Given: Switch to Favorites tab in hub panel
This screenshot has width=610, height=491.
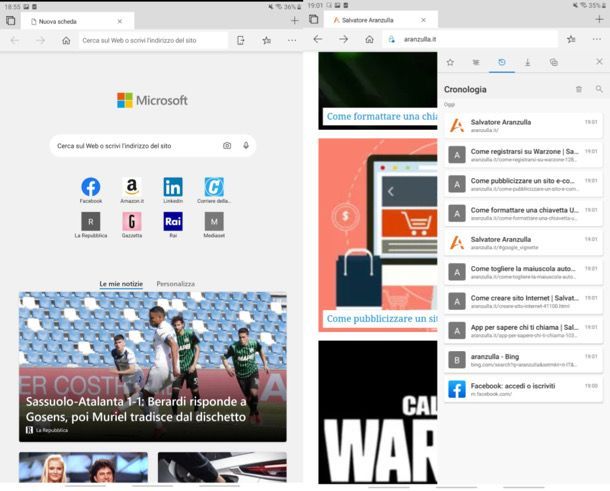Looking at the screenshot, I should 450,62.
